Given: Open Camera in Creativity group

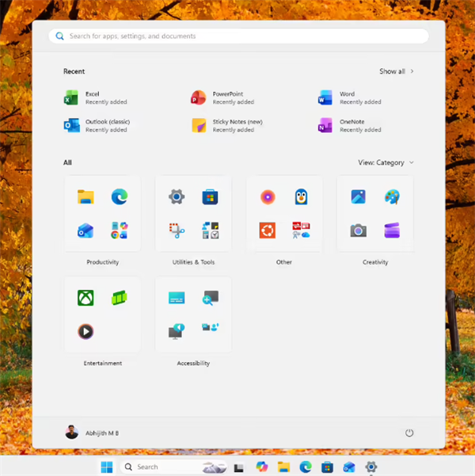Looking at the screenshot, I should tap(359, 230).
